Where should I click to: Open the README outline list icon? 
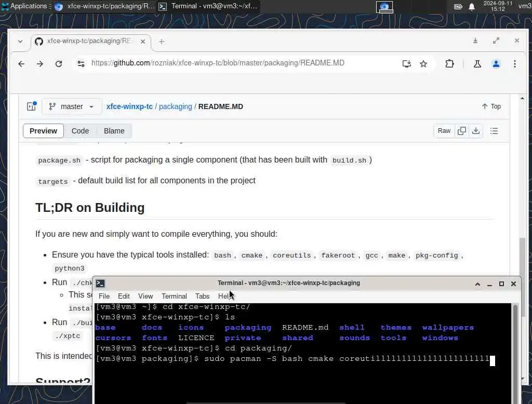(494, 131)
